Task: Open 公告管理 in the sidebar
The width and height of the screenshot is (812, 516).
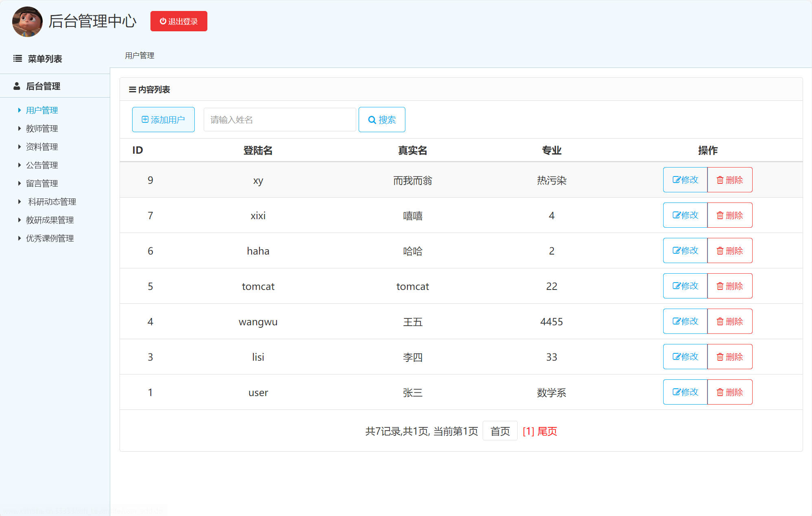Action: [x=42, y=165]
